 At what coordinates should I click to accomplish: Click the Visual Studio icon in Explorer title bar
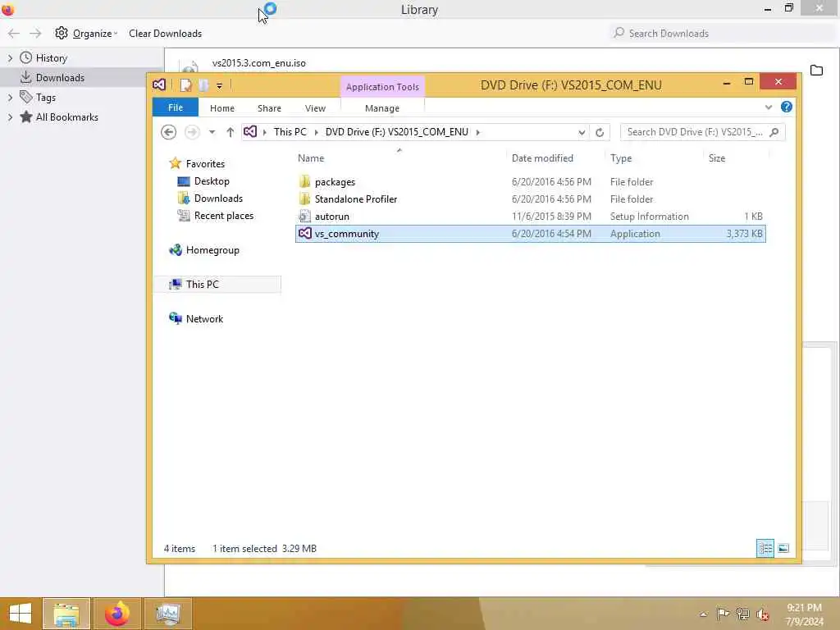(159, 84)
